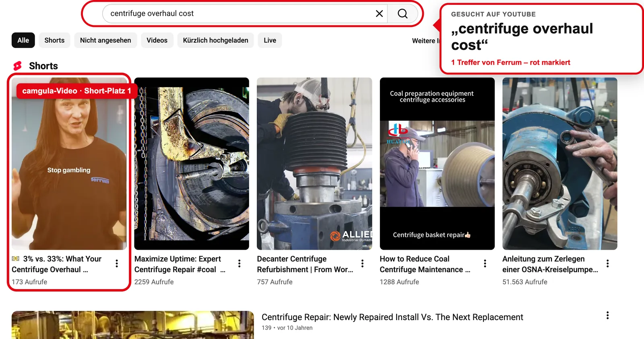The image size is (644, 339).
Task: Open title '3% vs. 33%: What Your Centrifuge Overhaul'
Action: pyautogui.click(x=56, y=264)
